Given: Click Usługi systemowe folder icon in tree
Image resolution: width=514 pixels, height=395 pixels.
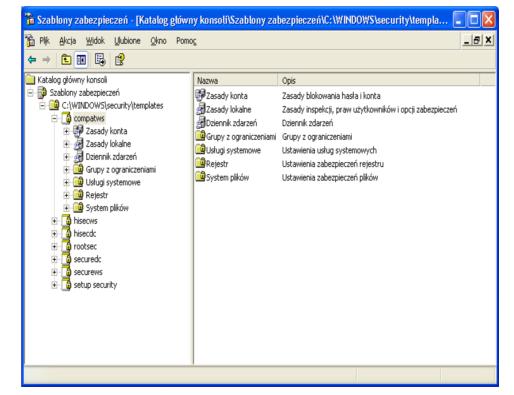Looking at the screenshot, I should pos(78,182).
